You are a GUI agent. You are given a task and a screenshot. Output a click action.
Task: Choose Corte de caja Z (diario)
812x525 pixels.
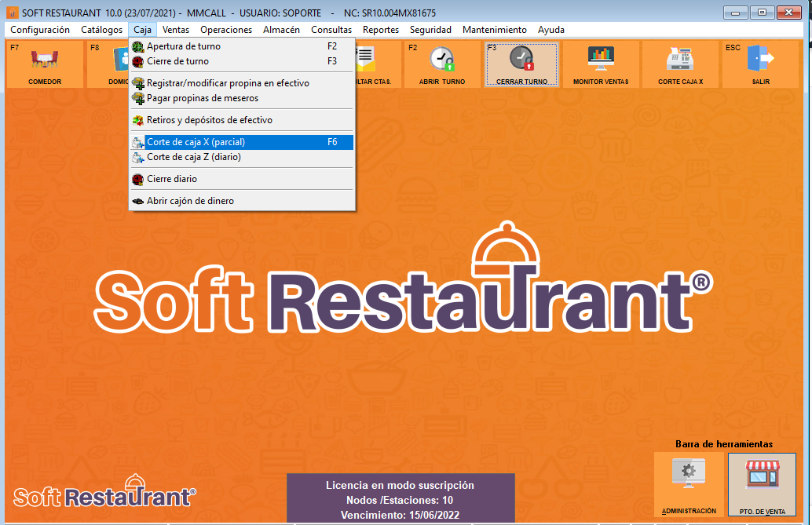pyautogui.click(x=193, y=157)
